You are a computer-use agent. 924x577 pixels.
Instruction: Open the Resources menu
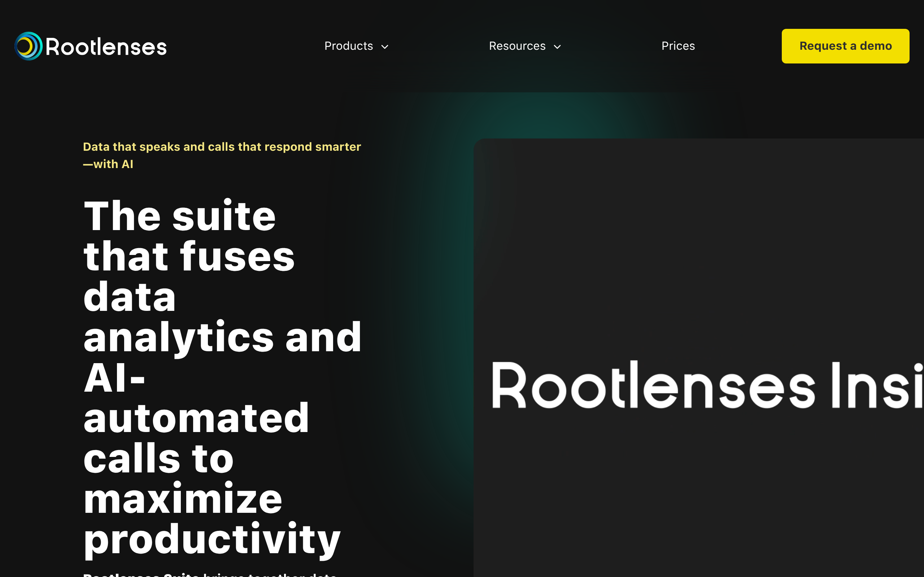pyautogui.click(x=517, y=46)
